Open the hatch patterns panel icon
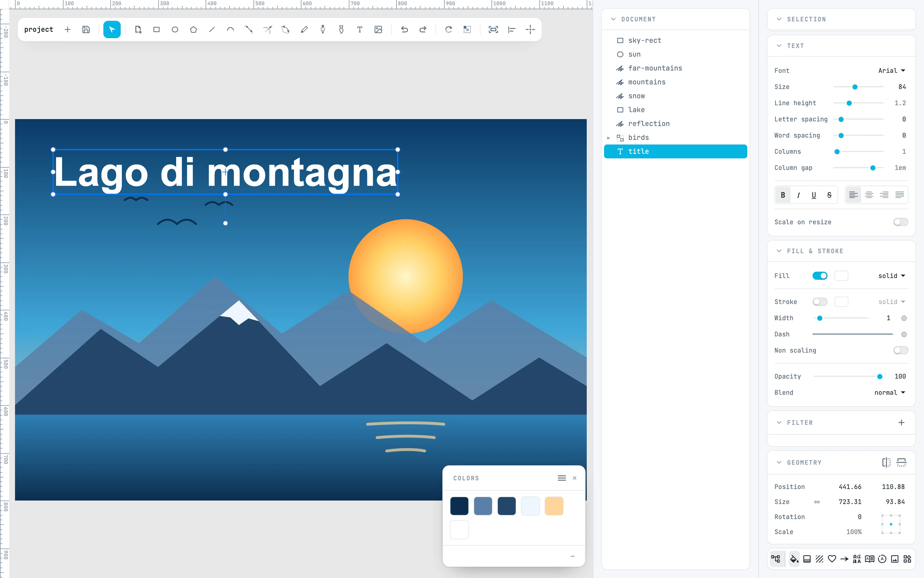The width and height of the screenshot is (924, 578). pyautogui.click(x=819, y=559)
